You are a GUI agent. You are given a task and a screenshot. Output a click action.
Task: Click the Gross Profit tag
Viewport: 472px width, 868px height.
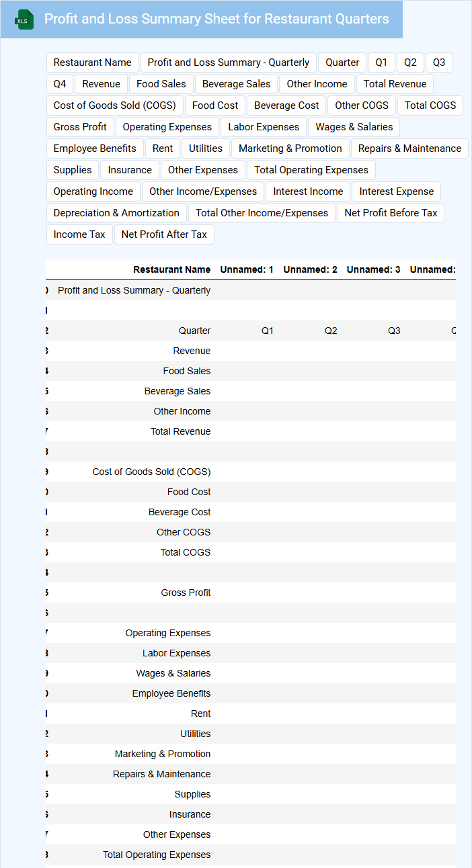[80, 127]
